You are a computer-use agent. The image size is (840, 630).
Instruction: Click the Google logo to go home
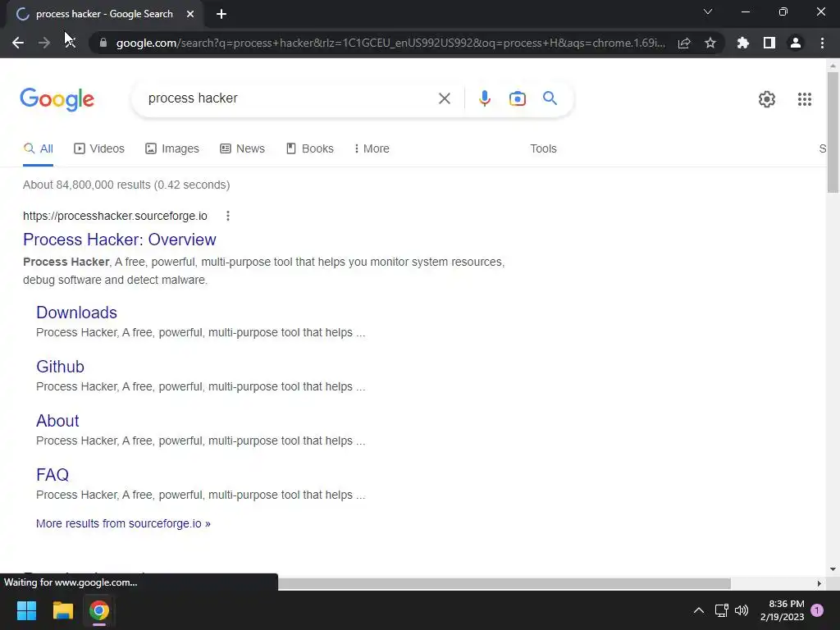[57, 99]
